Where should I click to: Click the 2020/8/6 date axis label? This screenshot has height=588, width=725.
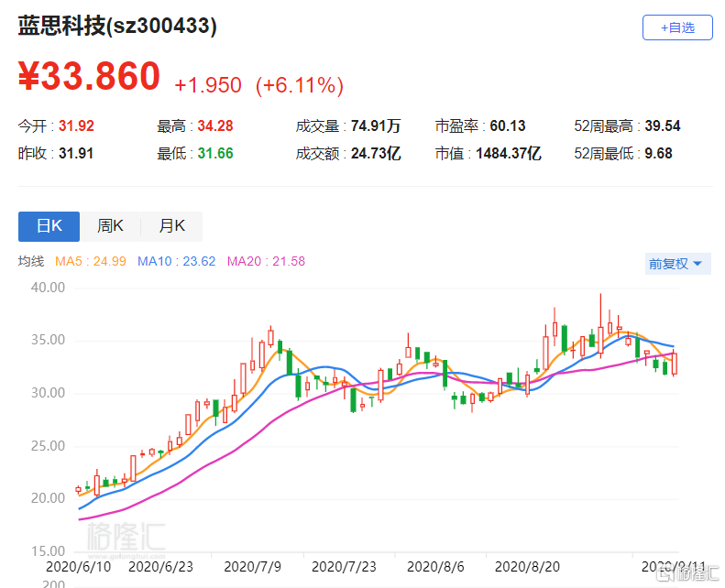pos(435,567)
